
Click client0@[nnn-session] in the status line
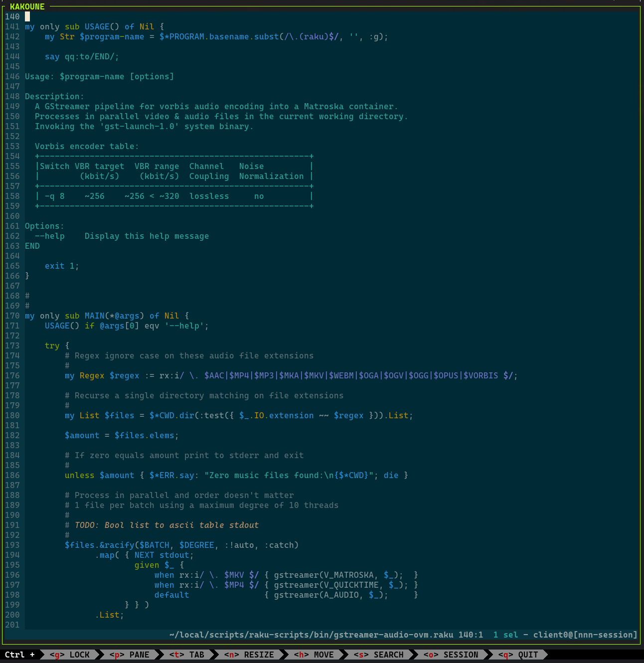(x=585, y=635)
